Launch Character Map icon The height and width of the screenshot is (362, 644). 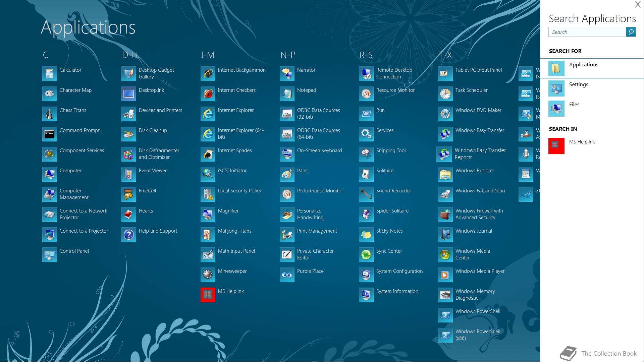pos(49,94)
